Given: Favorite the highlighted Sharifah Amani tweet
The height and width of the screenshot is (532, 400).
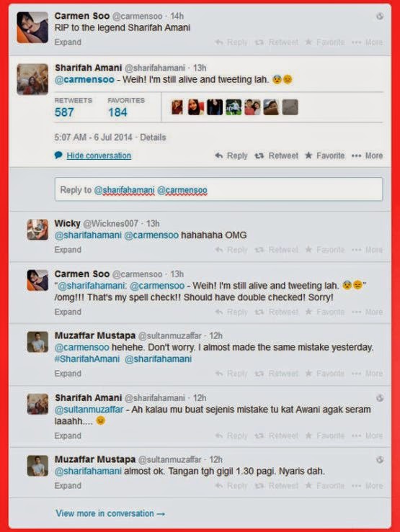Looking at the screenshot, I should point(324,155).
